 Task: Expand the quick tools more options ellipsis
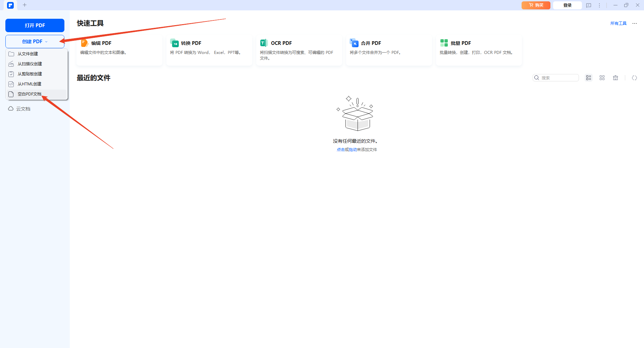635,23
